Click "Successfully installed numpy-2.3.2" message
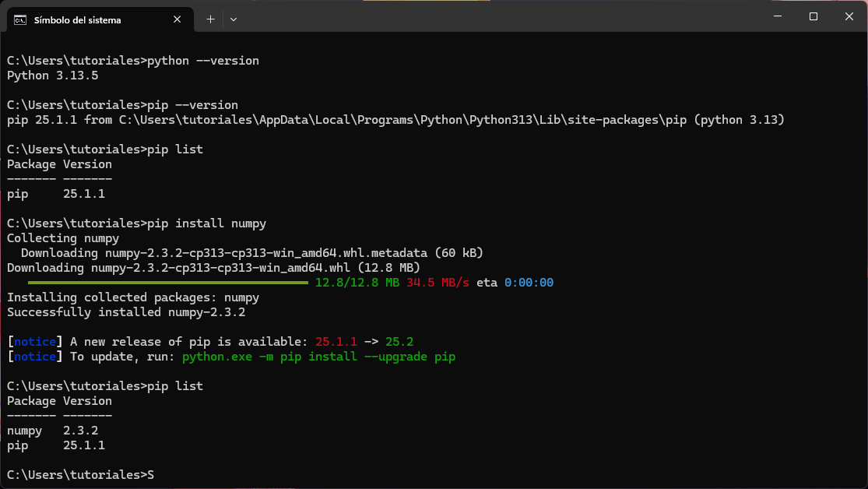Screen dimensions: 868x489 pos(126,312)
